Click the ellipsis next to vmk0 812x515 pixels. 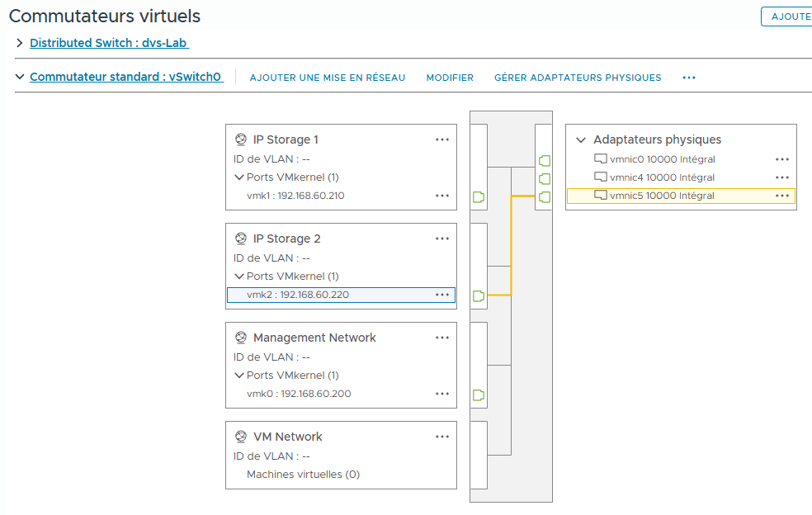442,394
